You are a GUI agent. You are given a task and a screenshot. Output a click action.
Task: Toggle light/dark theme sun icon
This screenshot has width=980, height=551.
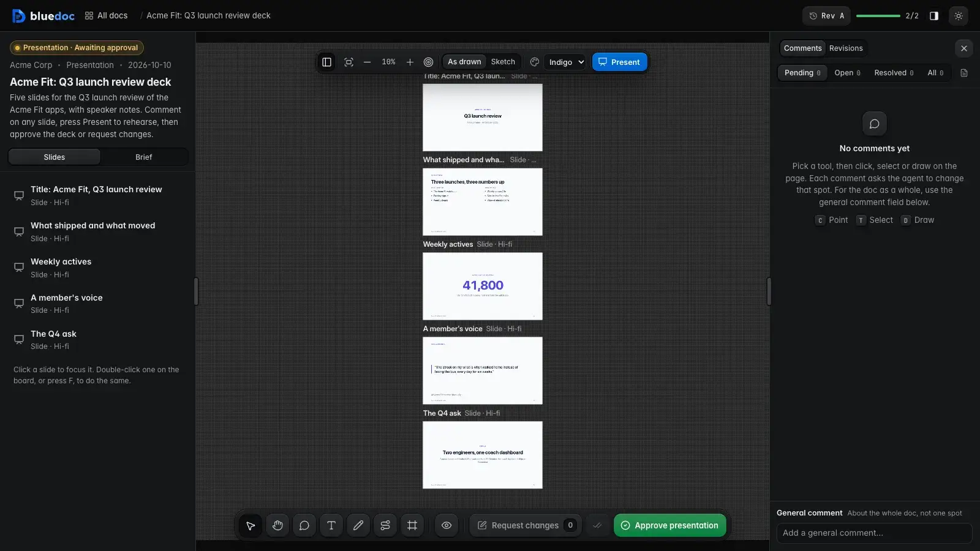pos(959,16)
